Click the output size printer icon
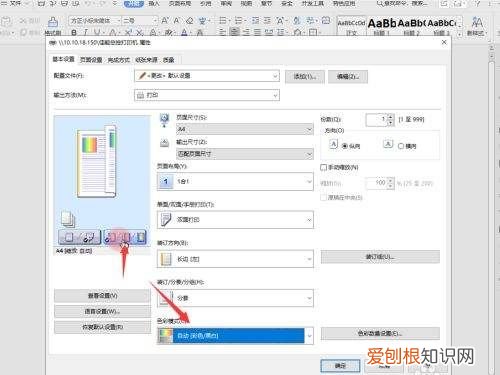The width and height of the screenshot is (500, 375). pyautogui.click(x=164, y=143)
